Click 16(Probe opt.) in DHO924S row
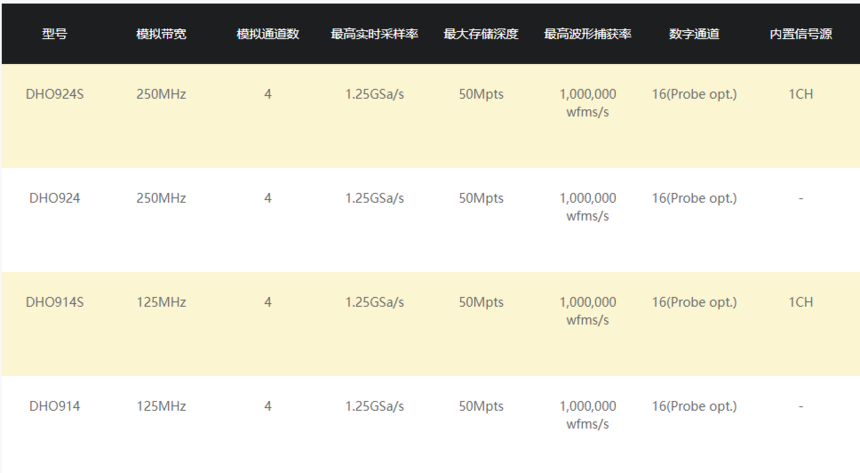860x473 pixels. (x=694, y=94)
